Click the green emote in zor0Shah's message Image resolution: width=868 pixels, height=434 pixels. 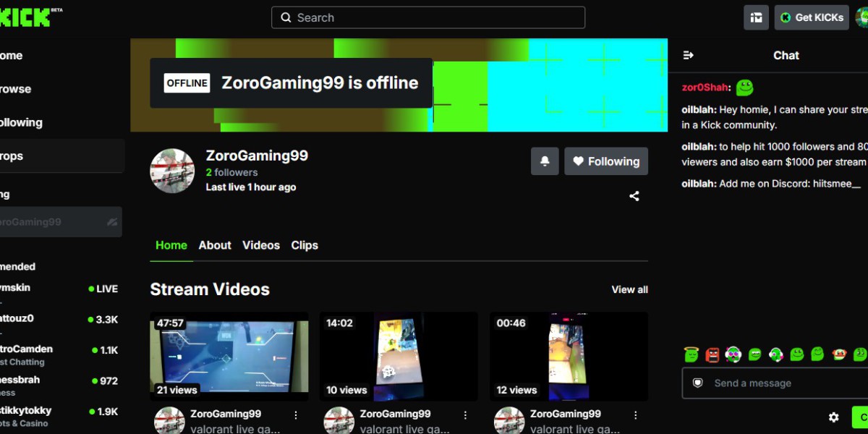pyautogui.click(x=745, y=88)
